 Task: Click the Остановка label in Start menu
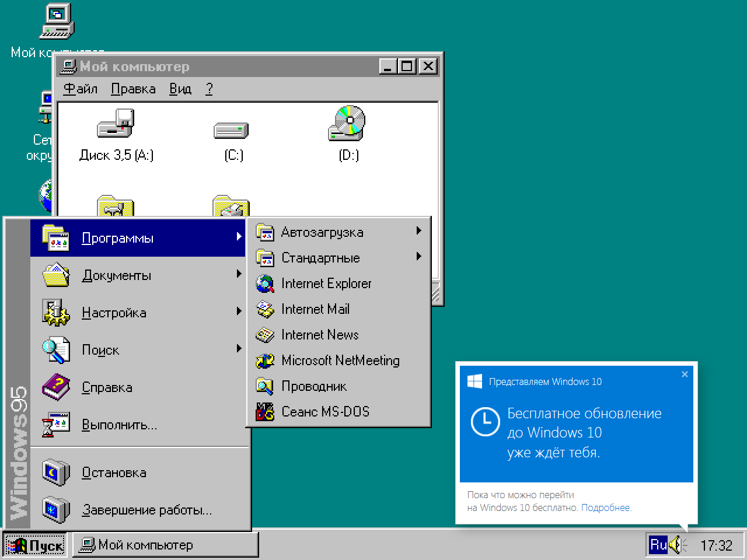point(114,473)
